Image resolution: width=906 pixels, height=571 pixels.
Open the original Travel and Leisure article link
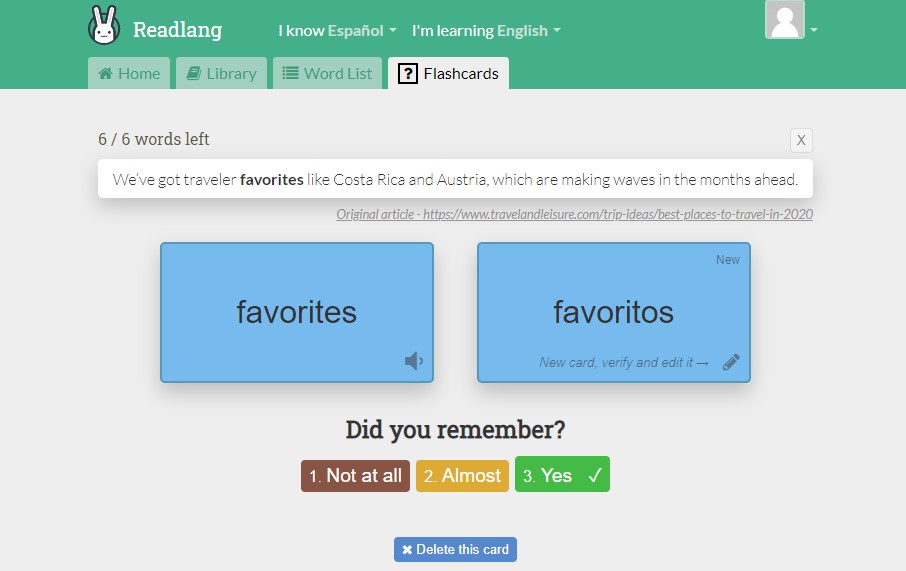coord(574,214)
